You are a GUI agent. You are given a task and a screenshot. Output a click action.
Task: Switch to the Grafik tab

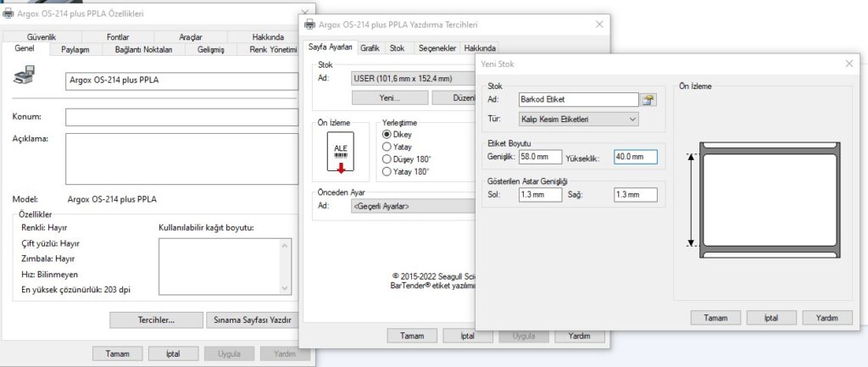click(370, 48)
